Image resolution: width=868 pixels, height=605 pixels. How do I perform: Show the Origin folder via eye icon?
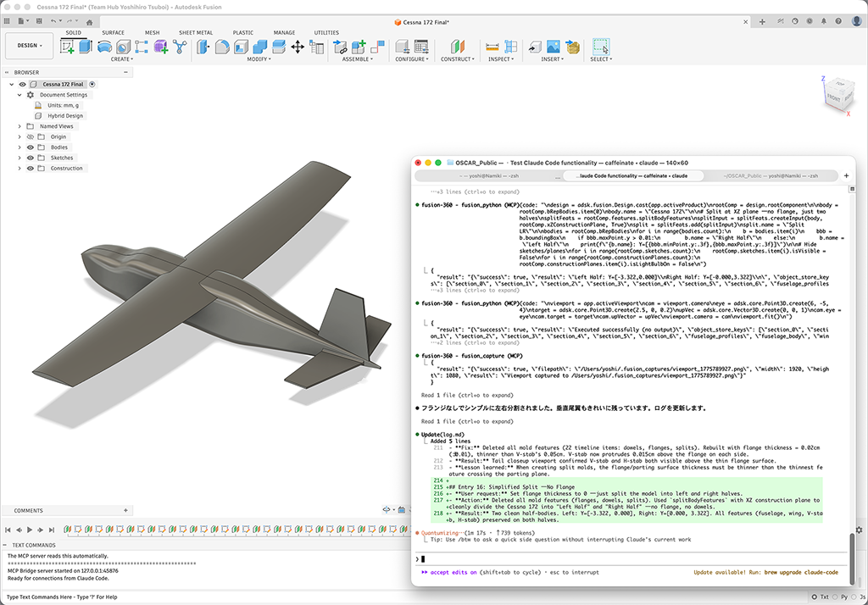(x=30, y=136)
